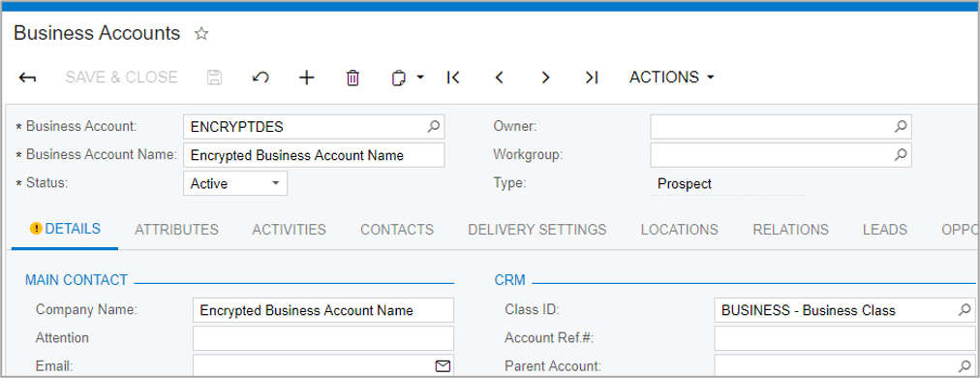Delete the record using the trash icon

352,78
